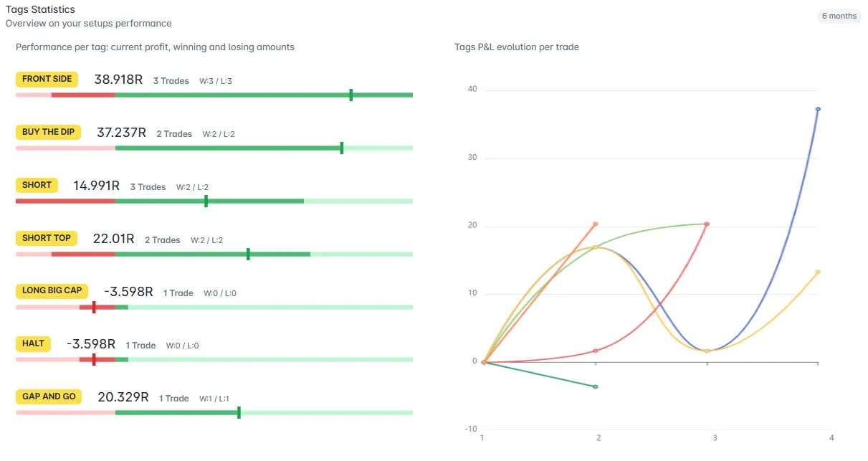
Task: Open the 6 months period selector
Action: point(839,16)
